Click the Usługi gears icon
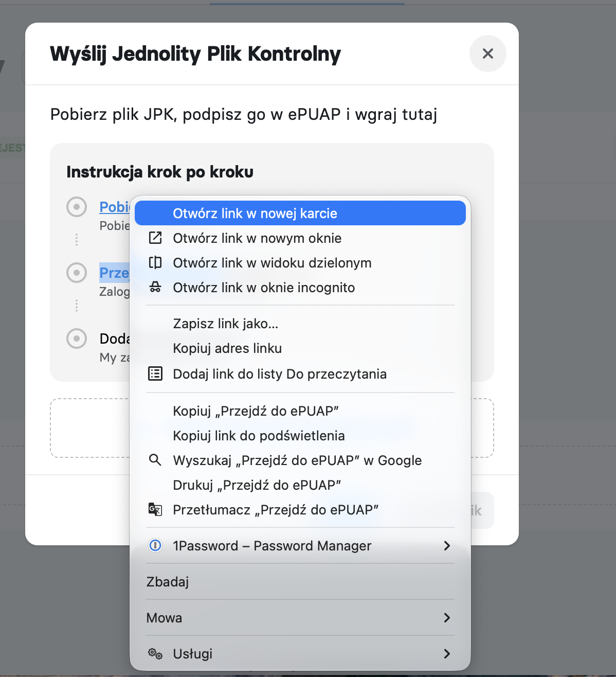The image size is (616, 677). pyautogui.click(x=155, y=654)
